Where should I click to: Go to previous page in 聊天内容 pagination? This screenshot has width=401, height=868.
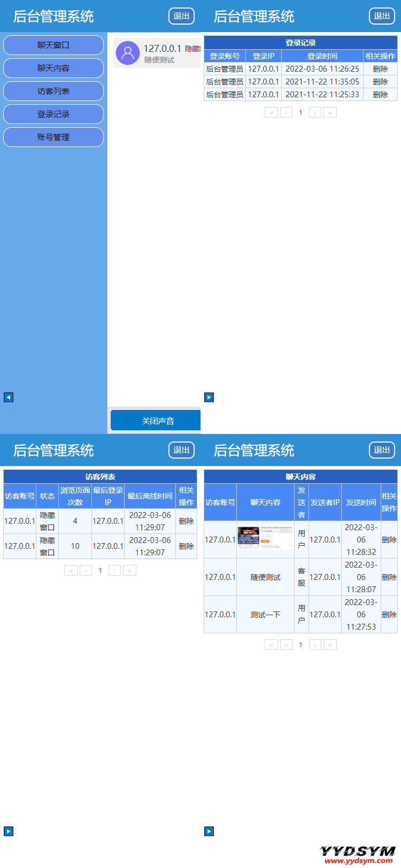286,645
